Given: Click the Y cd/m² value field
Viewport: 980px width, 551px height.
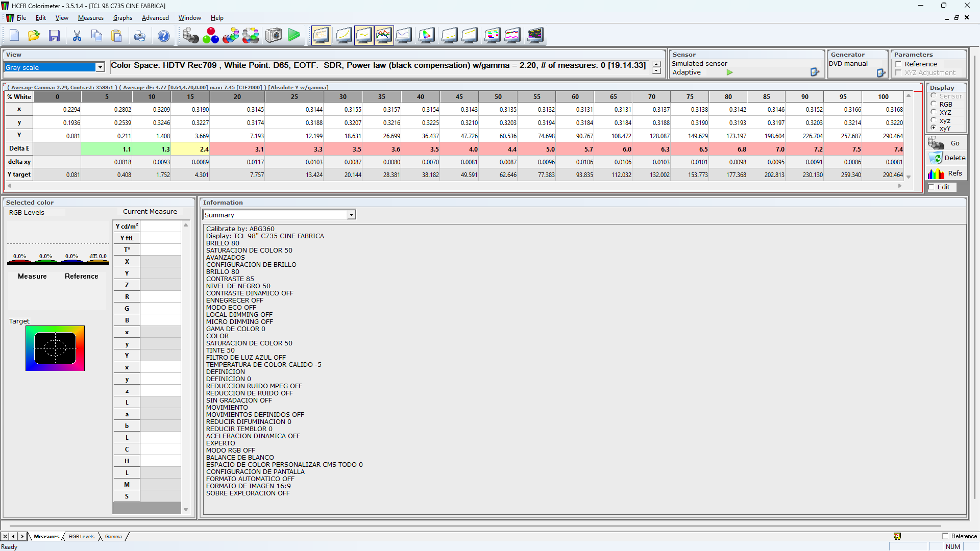Looking at the screenshot, I should (x=160, y=227).
